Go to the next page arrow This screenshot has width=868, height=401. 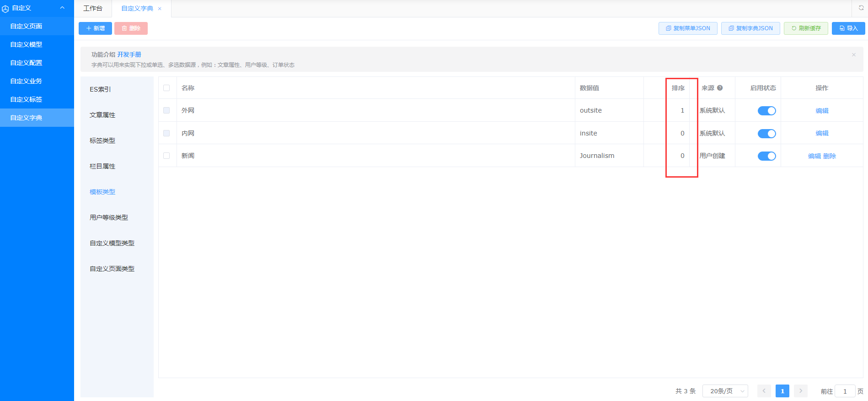(x=800, y=391)
